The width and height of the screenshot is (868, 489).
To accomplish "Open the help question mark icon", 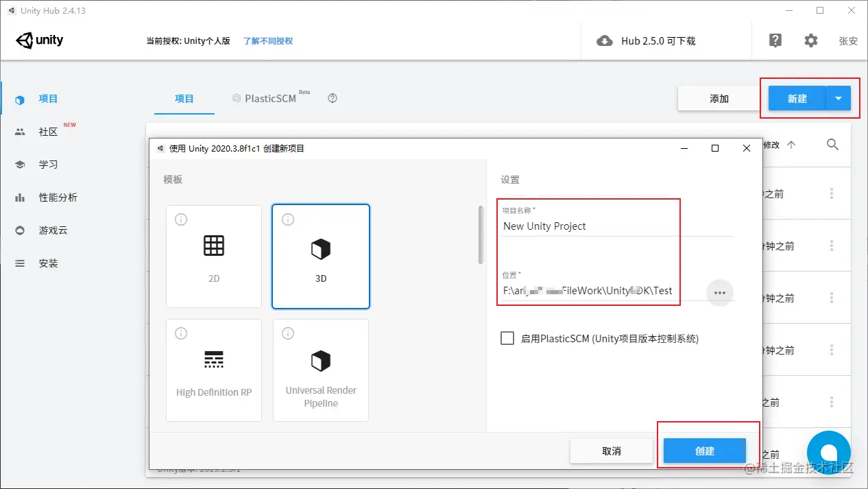I will pyautogui.click(x=775, y=40).
